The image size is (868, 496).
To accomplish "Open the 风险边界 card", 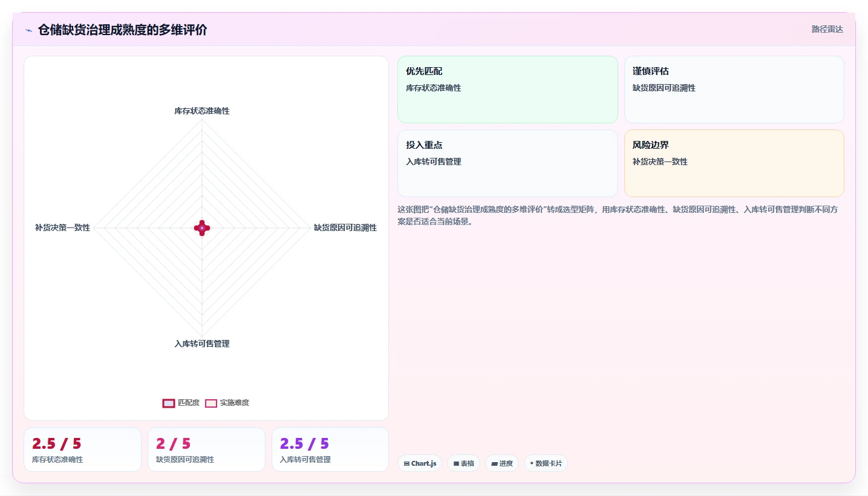I will coord(734,163).
